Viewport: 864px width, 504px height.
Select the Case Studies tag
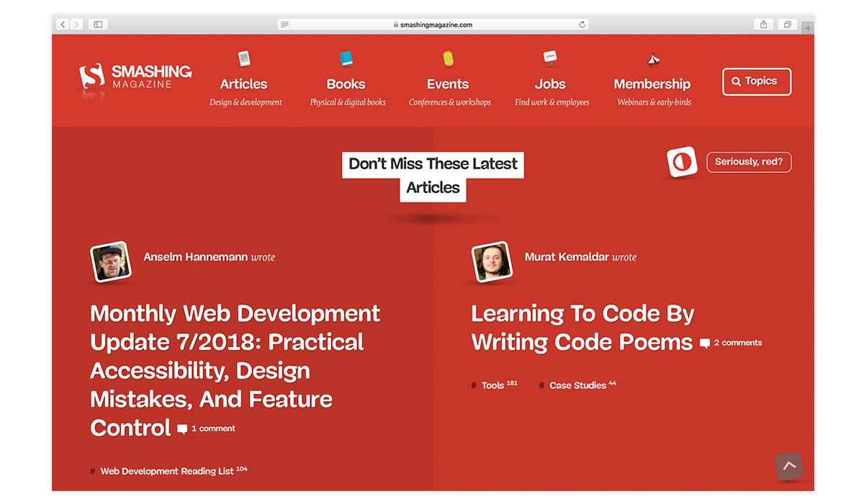[577, 385]
